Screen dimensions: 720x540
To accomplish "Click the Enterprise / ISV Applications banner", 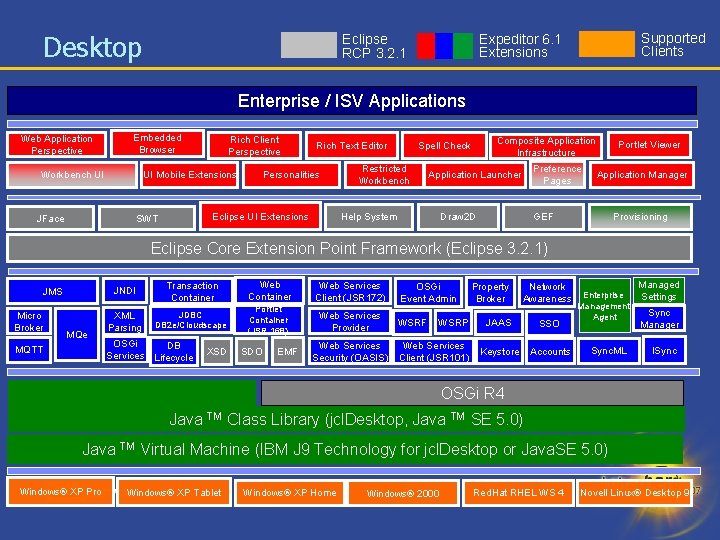I will coord(352,101).
